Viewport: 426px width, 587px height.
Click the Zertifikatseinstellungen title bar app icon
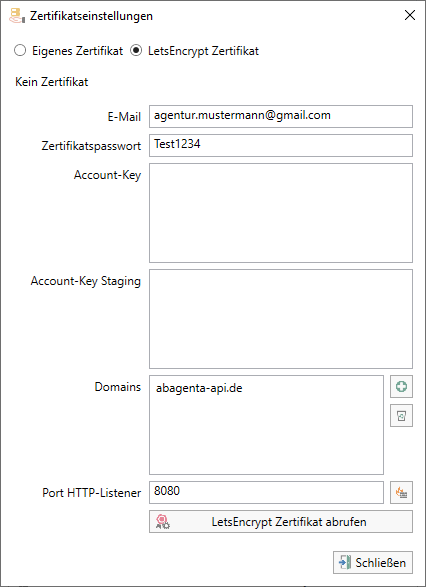pyautogui.click(x=17, y=16)
